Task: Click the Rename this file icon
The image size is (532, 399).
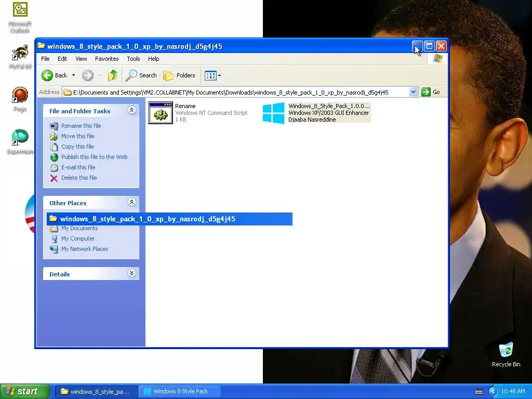Action: click(54, 126)
